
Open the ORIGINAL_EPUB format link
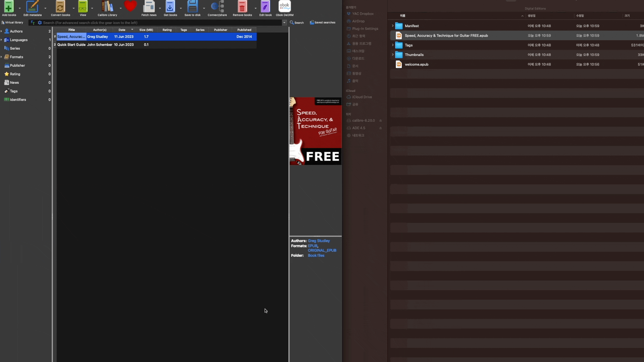322,250
